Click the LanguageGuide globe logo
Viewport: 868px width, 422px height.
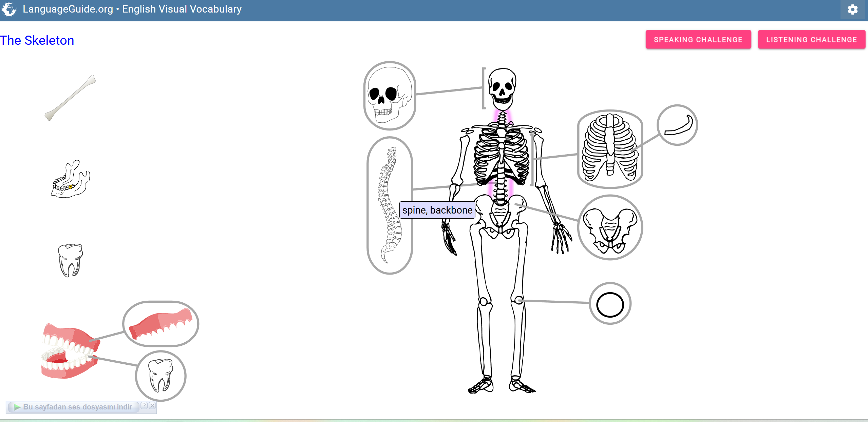[9, 9]
